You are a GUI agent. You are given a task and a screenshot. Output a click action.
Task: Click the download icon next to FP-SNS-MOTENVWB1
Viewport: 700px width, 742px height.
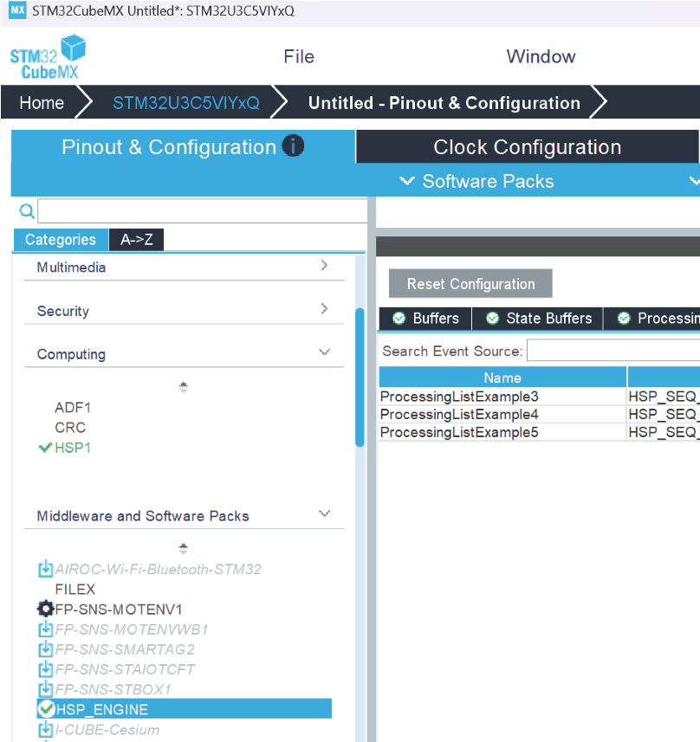[x=45, y=629]
